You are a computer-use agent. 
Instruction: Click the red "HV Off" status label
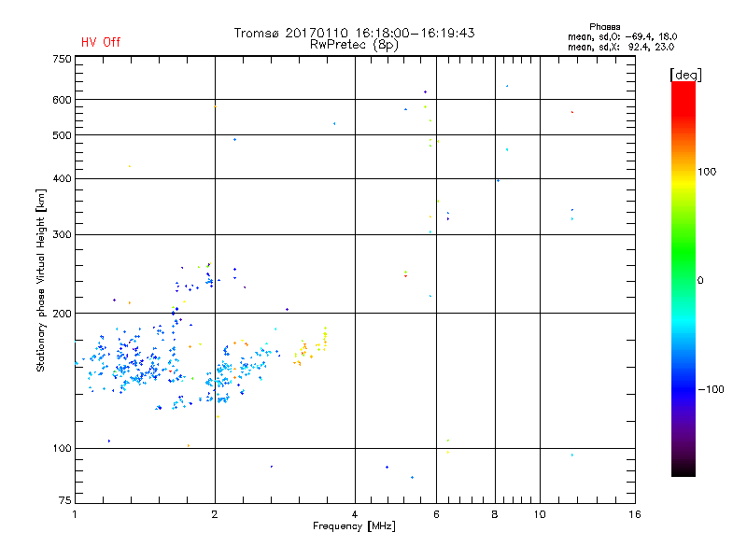tap(101, 42)
